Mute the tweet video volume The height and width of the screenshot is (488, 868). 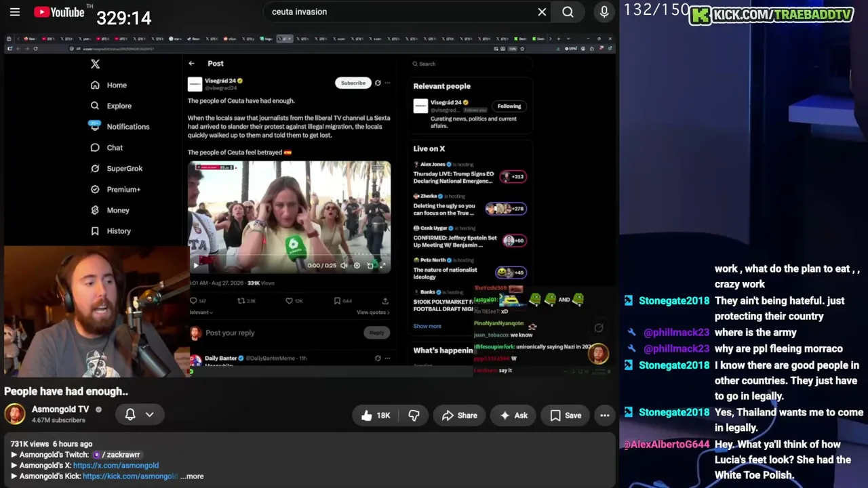click(x=344, y=266)
